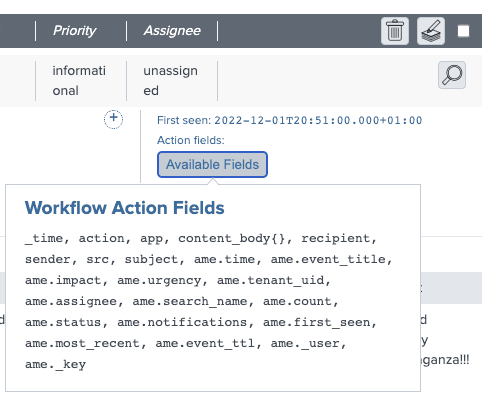Open bulk edit with the pencil icon
This screenshot has width=496, height=406.
coord(431,31)
